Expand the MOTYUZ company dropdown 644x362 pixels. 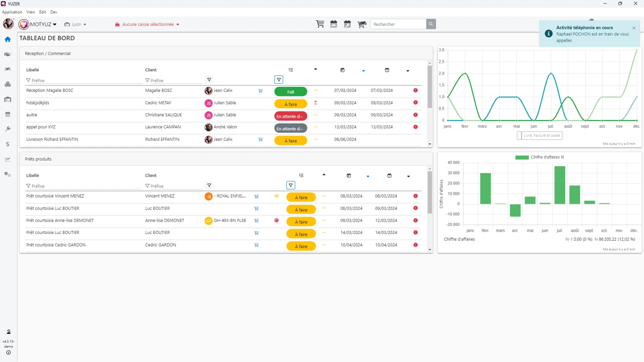[x=38, y=24]
